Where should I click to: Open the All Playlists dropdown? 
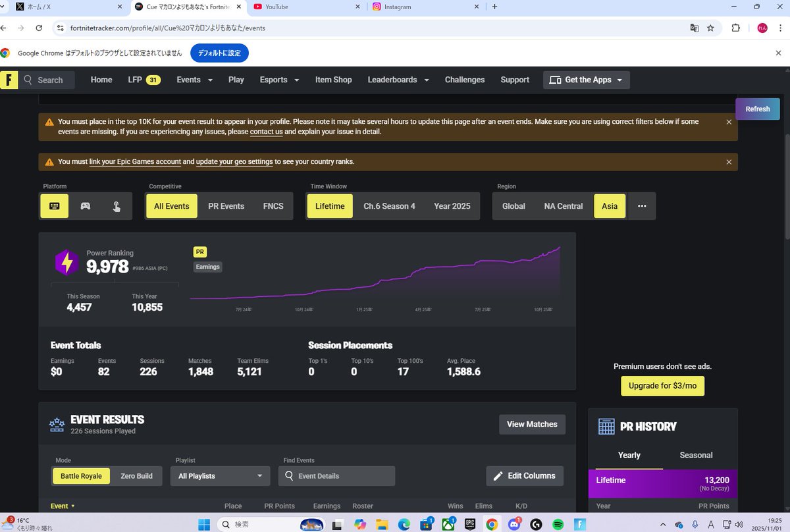click(220, 476)
